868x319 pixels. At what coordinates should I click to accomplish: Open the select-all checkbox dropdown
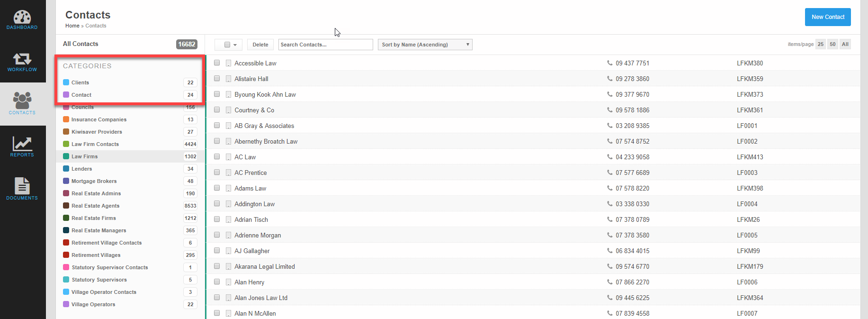click(x=229, y=45)
